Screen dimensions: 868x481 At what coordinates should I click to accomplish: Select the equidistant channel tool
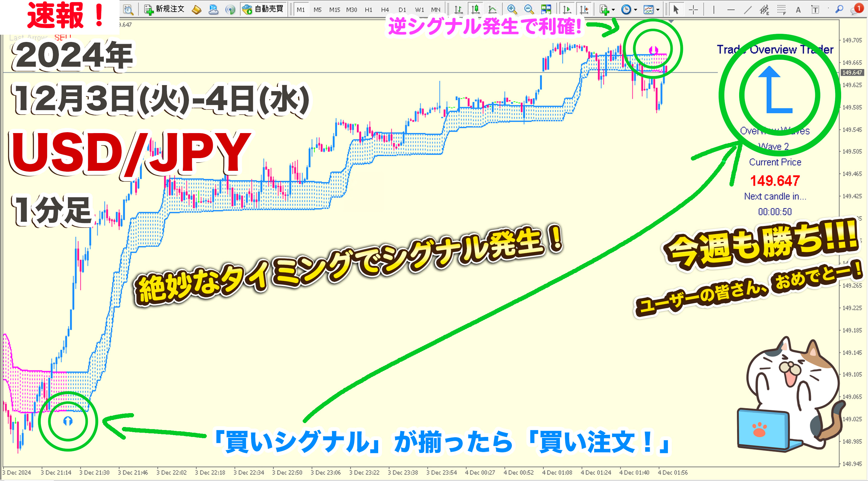pos(764,10)
